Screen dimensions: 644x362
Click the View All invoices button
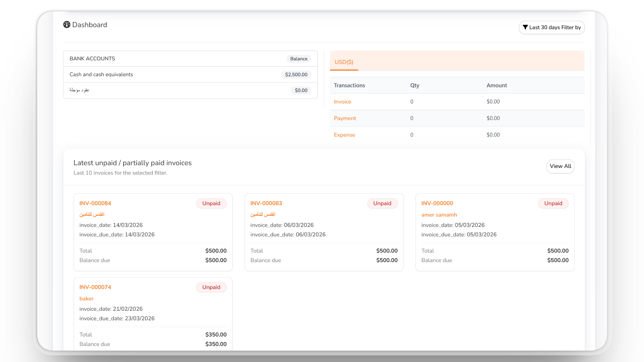click(x=560, y=166)
